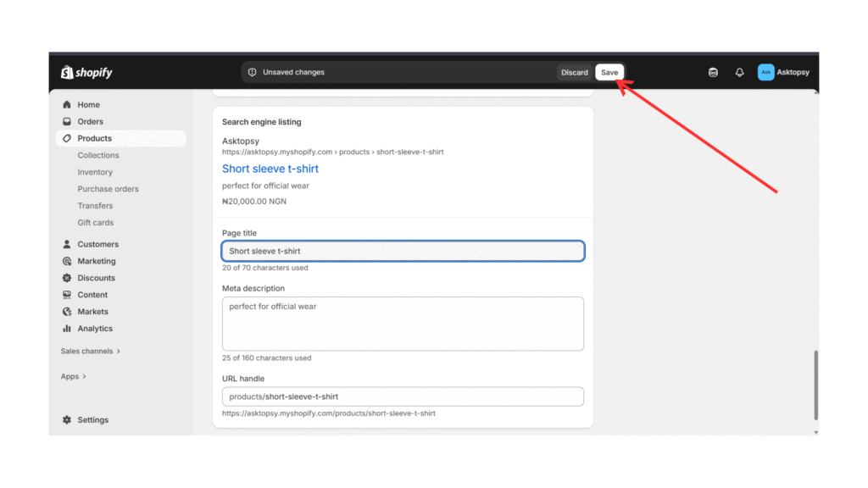Save the unsaved changes
Viewport: 868px width, 488px height.
click(609, 73)
